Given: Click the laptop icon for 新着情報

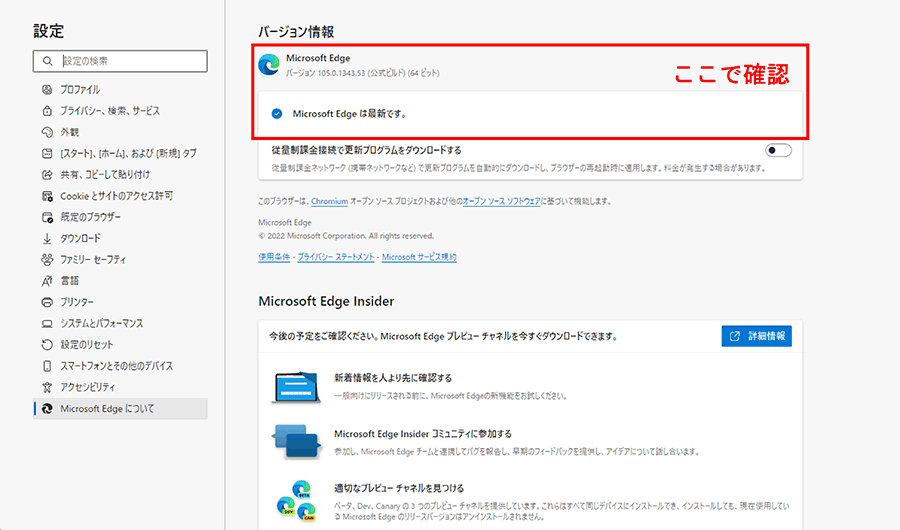Looking at the screenshot, I should coord(296,387).
